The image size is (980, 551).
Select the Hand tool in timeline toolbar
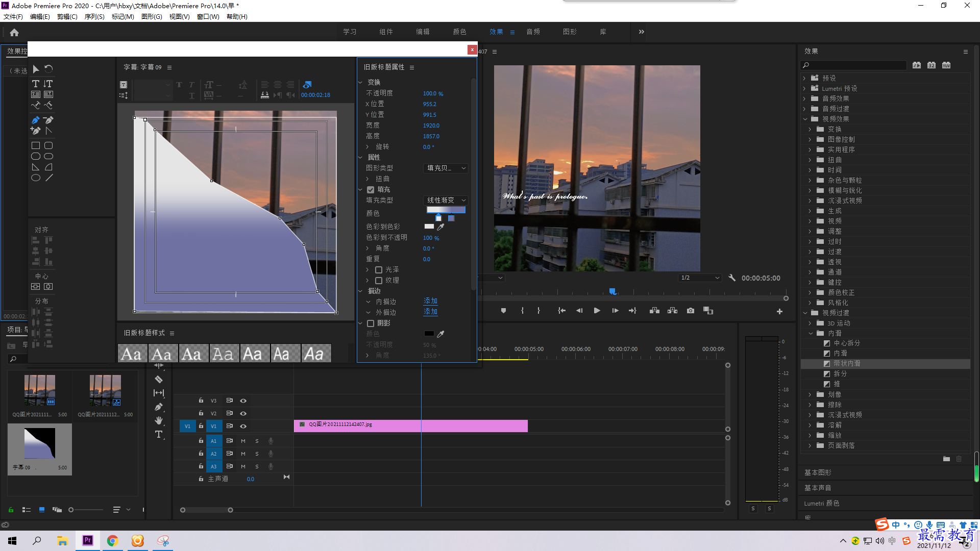tap(159, 420)
